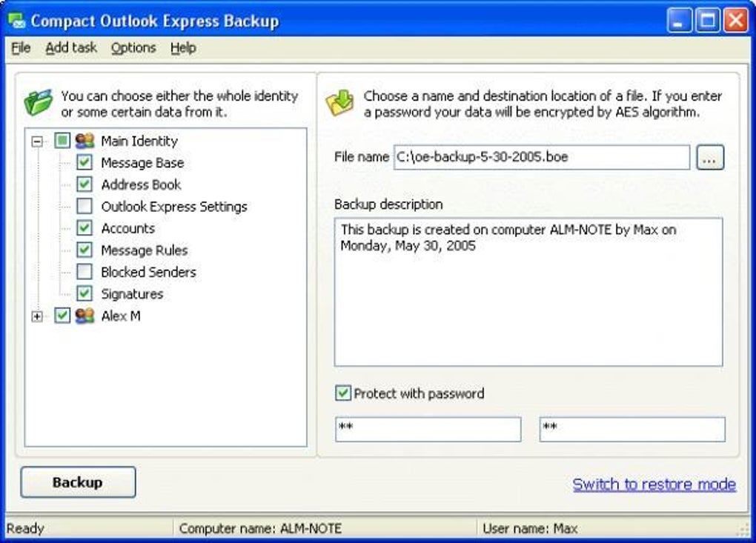756x543 pixels.
Task: Select Alex M tree label
Action: pyautogui.click(x=121, y=316)
